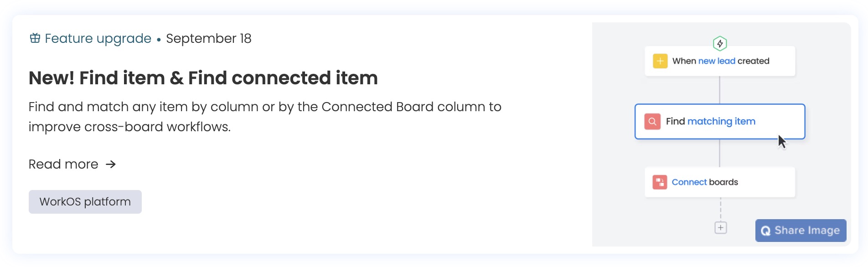Click the dashed connector line below Connect boards
This screenshot has width=868, height=267.
tap(720, 210)
